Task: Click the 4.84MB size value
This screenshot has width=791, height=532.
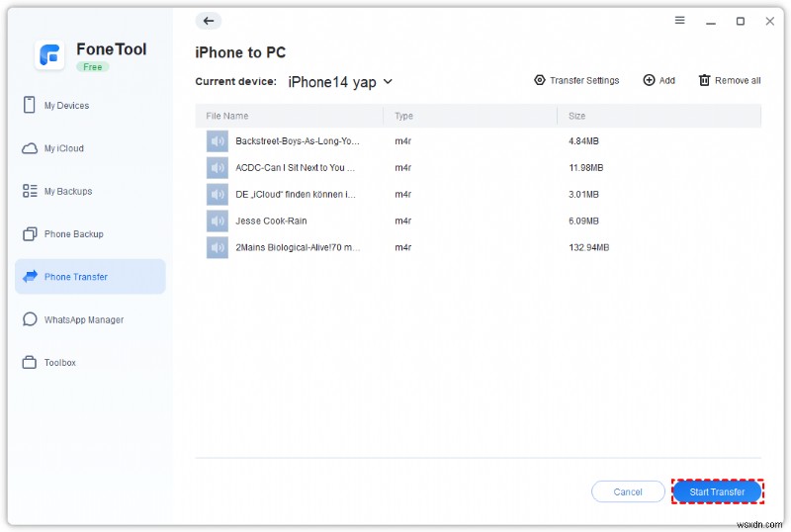Action: (x=583, y=141)
